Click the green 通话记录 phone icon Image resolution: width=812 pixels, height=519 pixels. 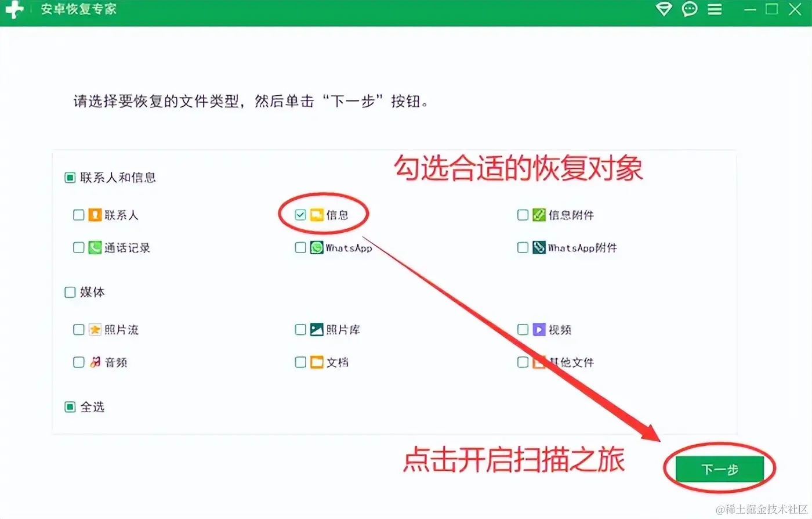tap(95, 248)
